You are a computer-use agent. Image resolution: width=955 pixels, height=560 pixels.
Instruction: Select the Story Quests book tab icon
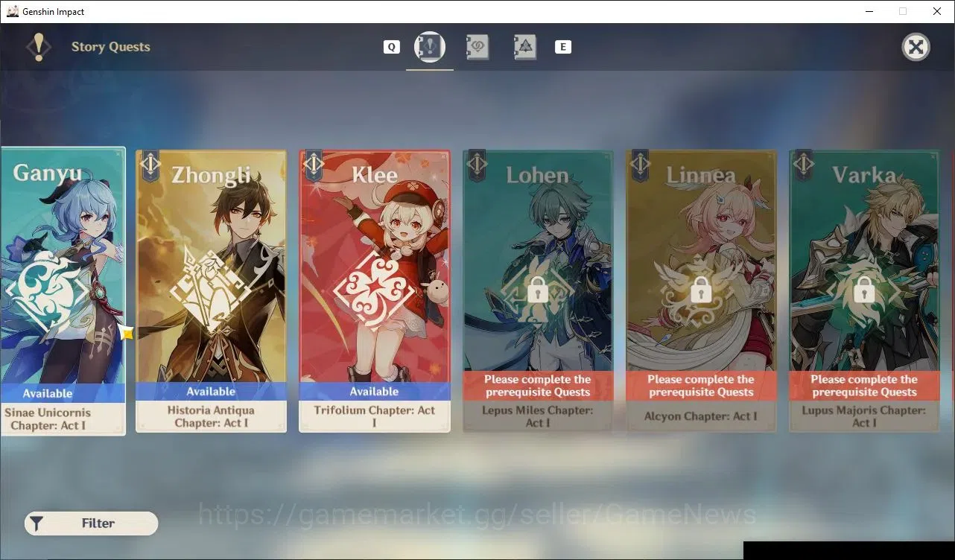[x=430, y=47]
